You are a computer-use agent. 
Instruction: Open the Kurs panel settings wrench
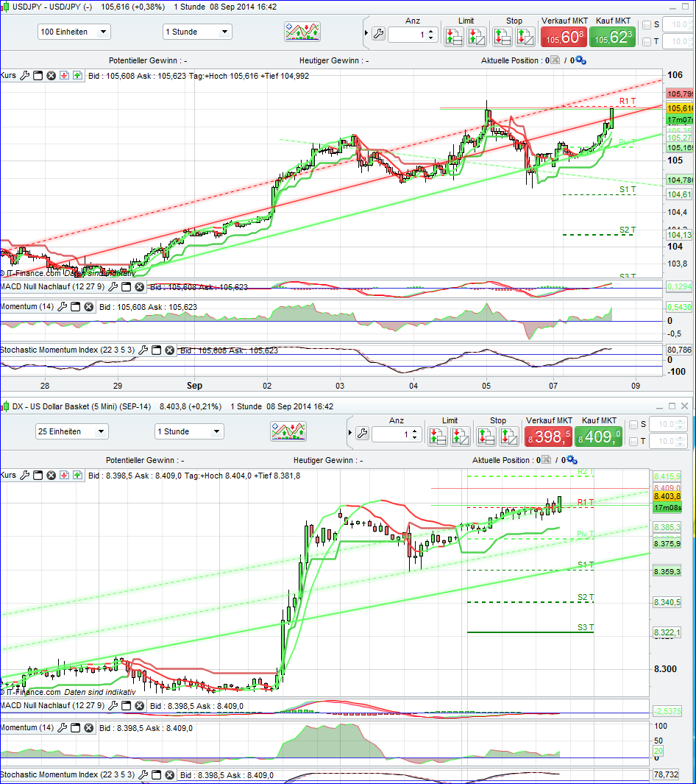[x=25, y=75]
